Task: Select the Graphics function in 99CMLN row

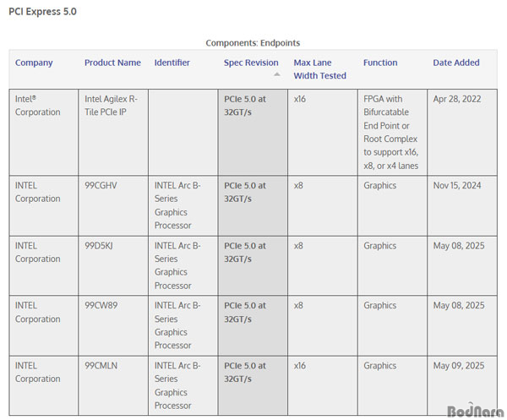Action: pyautogui.click(x=379, y=366)
